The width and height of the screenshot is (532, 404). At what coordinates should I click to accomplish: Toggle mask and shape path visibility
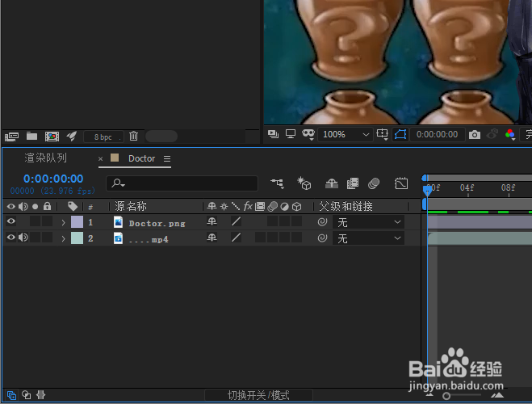pyautogui.click(x=308, y=134)
